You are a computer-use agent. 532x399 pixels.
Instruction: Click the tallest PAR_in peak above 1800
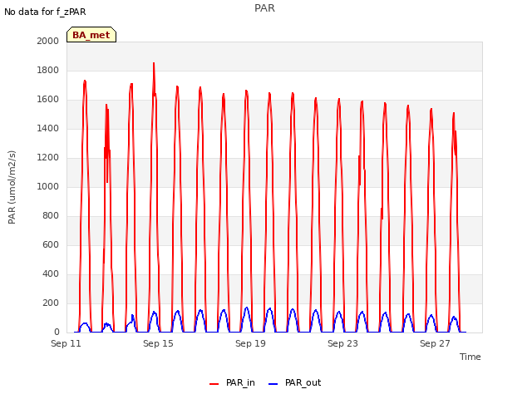coord(154,63)
